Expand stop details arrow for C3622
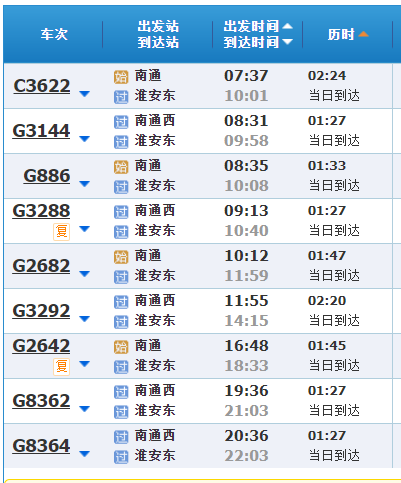Image resolution: width=401 pixels, height=483 pixels. [x=85, y=94]
